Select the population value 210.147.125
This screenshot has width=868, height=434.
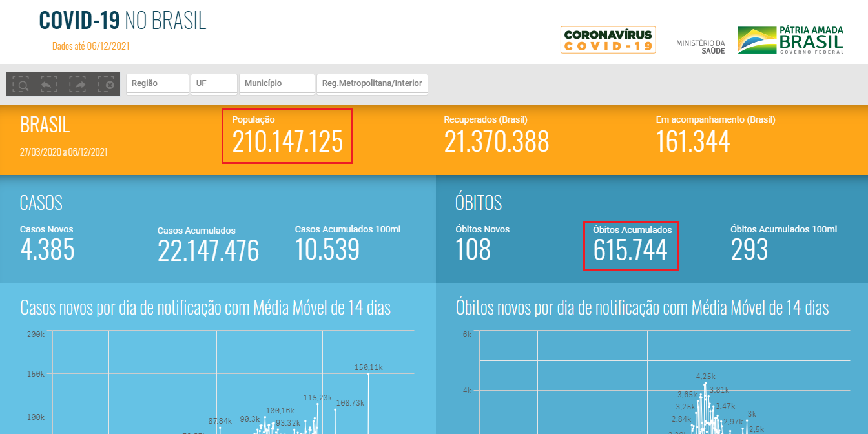[287, 142]
